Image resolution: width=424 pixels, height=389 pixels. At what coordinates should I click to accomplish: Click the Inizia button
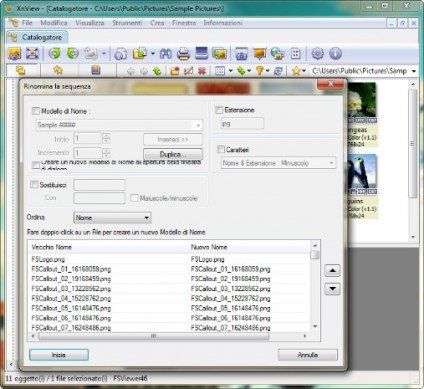(59, 355)
